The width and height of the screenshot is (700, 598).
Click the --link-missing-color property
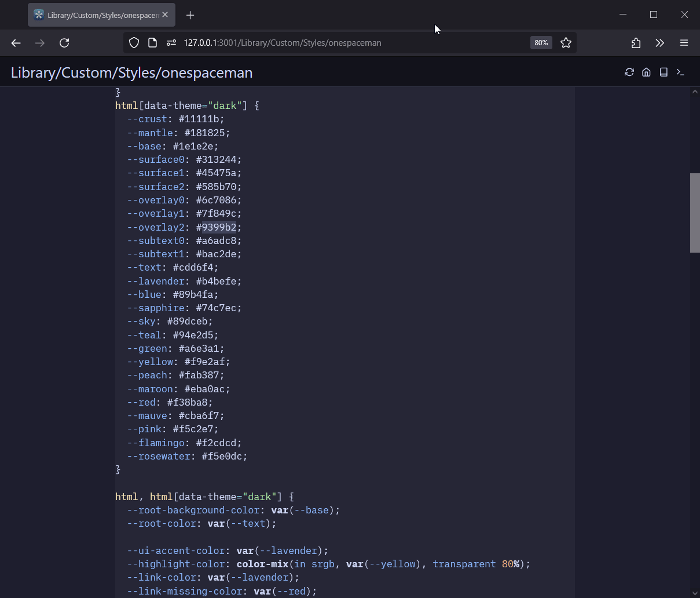click(x=185, y=591)
